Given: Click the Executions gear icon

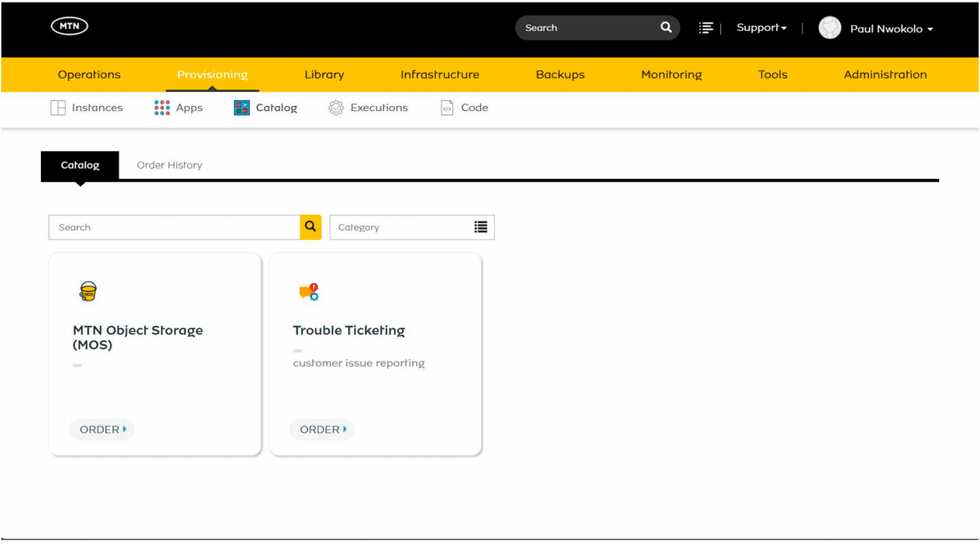Looking at the screenshot, I should [x=336, y=108].
